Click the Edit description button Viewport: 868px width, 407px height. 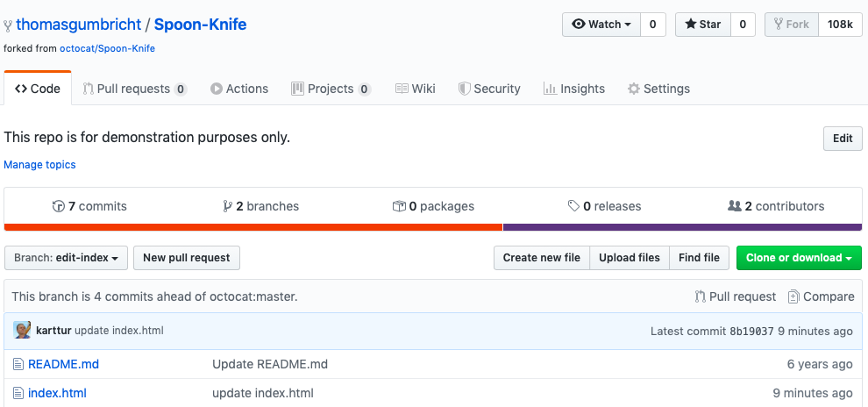click(x=843, y=139)
